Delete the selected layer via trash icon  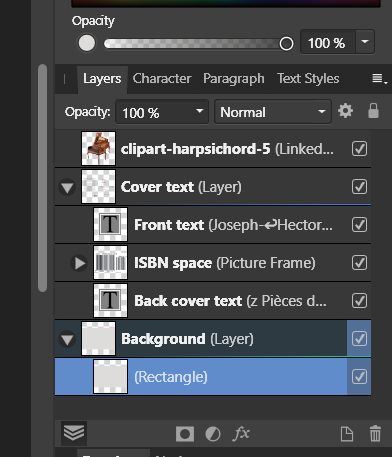pos(375,434)
